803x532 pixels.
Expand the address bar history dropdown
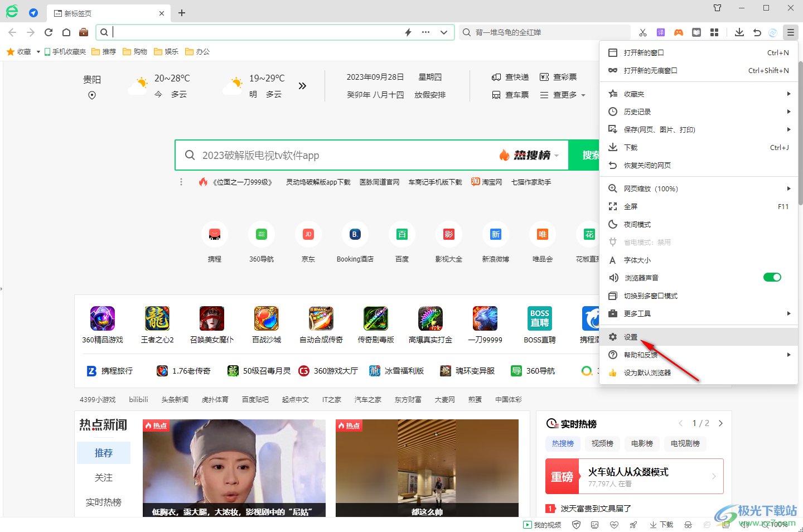[444, 32]
